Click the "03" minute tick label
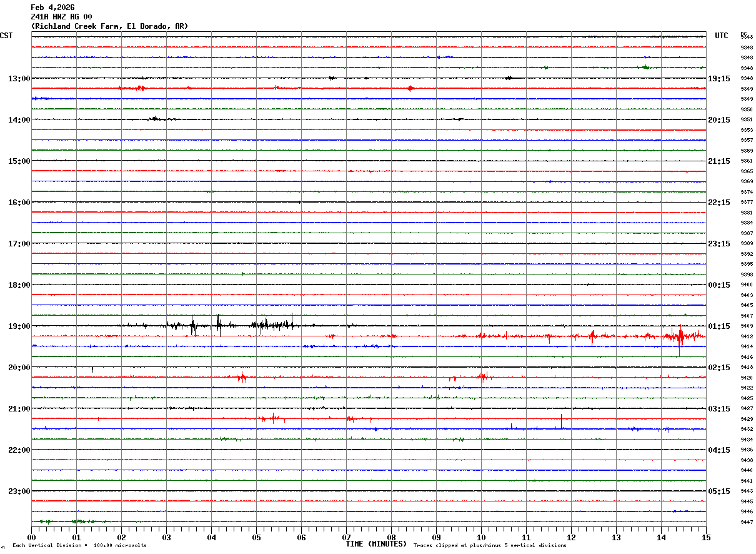This screenshot has width=756, height=554. 166,537
